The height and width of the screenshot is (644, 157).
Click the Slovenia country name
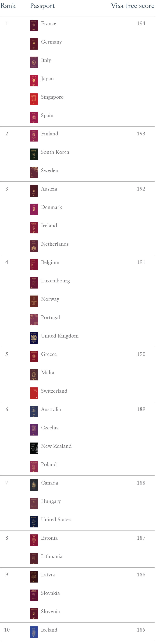pyautogui.click(x=51, y=612)
